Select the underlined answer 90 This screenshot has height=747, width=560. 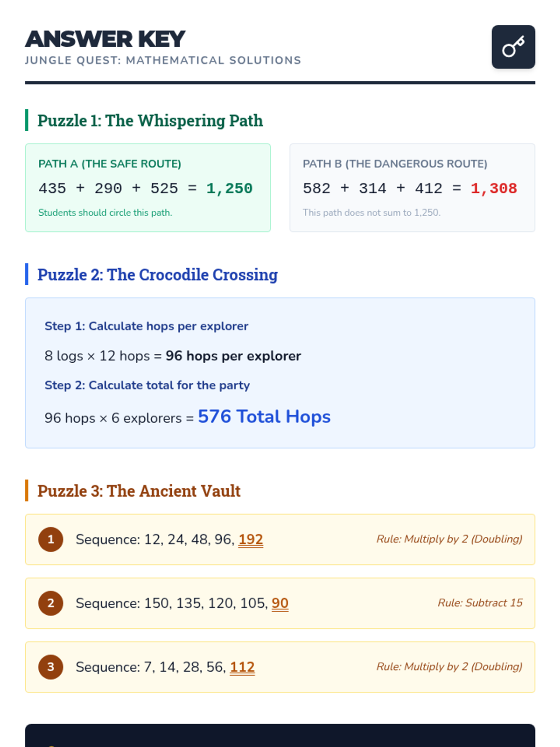[280, 603]
